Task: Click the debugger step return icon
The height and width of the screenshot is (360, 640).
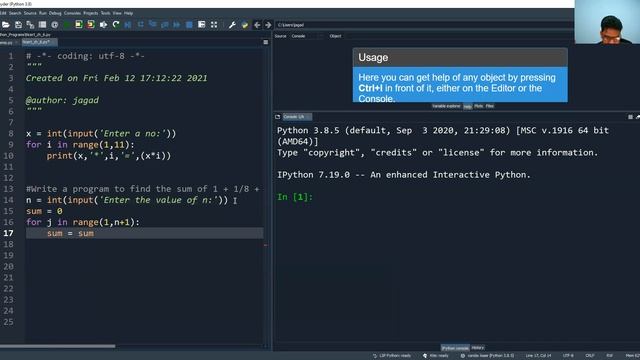Action: click(164, 25)
